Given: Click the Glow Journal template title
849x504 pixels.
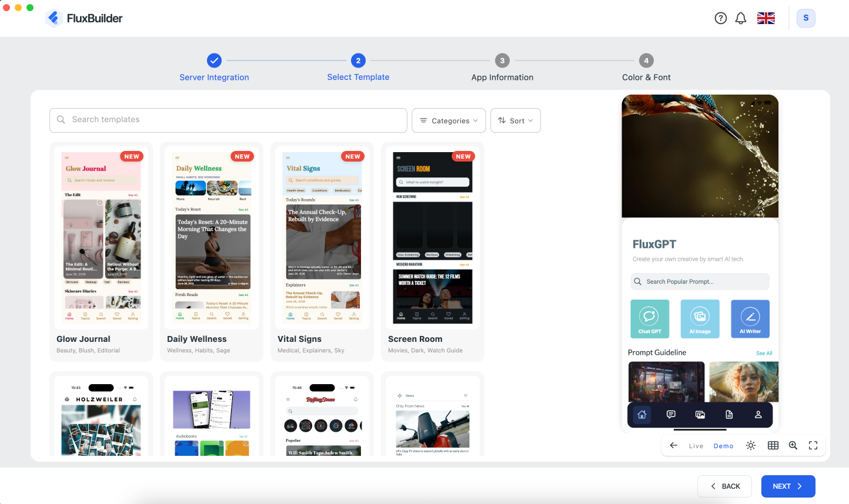Looking at the screenshot, I should click(83, 339).
